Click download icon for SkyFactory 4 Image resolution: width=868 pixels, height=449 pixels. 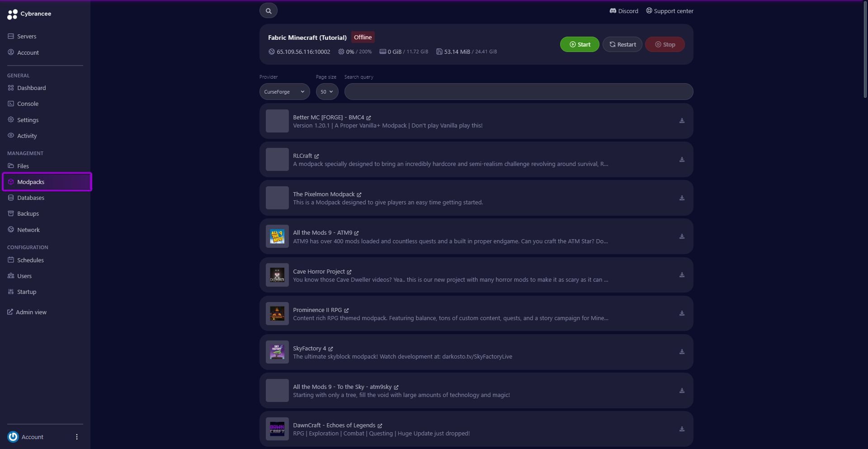pos(682,352)
